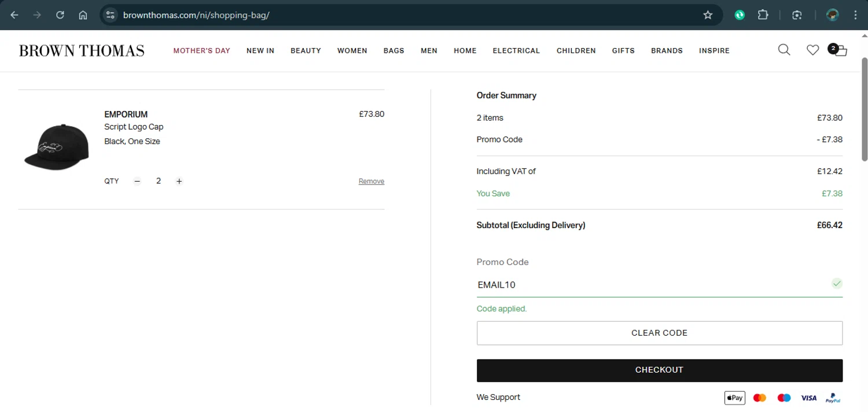
Task: Decrease cap quantity with minus button
Action: coord(137,181)
